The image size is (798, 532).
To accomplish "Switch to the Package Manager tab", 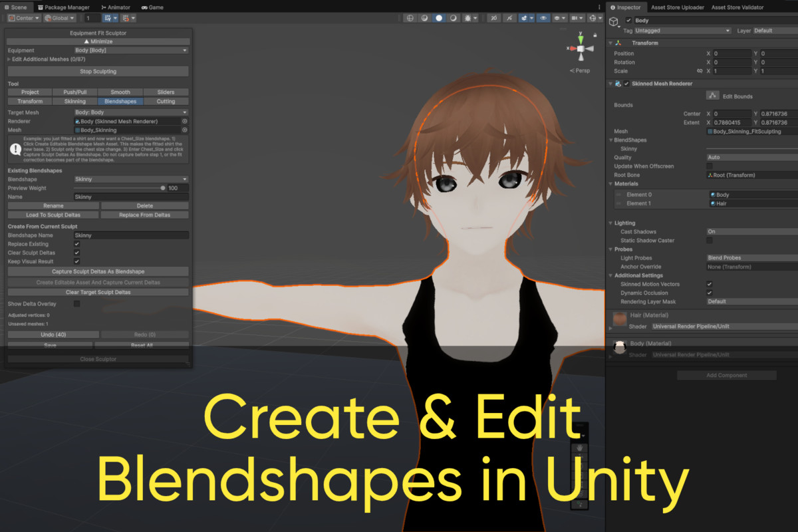I will 63,7.
